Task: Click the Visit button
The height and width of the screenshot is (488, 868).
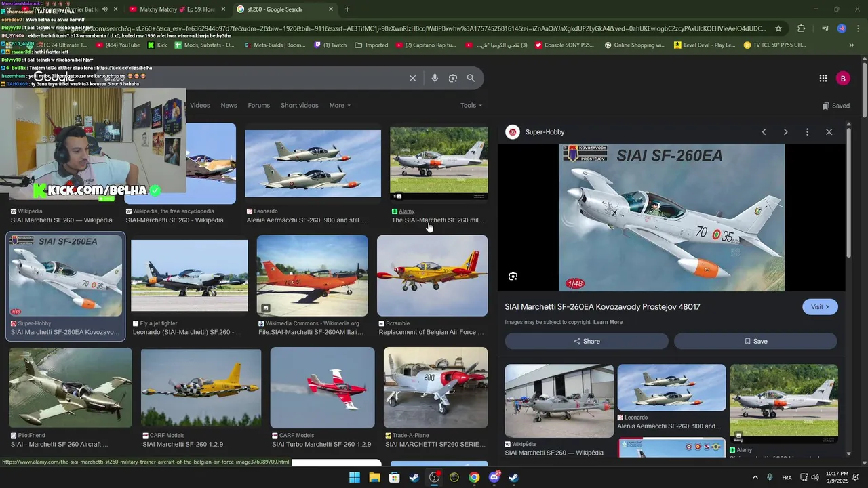Action: 820,307
